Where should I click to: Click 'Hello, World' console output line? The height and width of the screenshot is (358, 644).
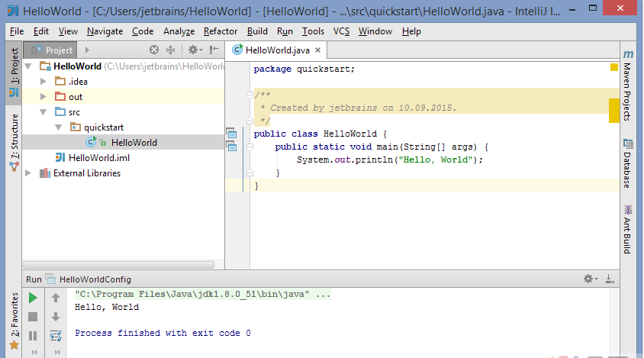[107, 307]
